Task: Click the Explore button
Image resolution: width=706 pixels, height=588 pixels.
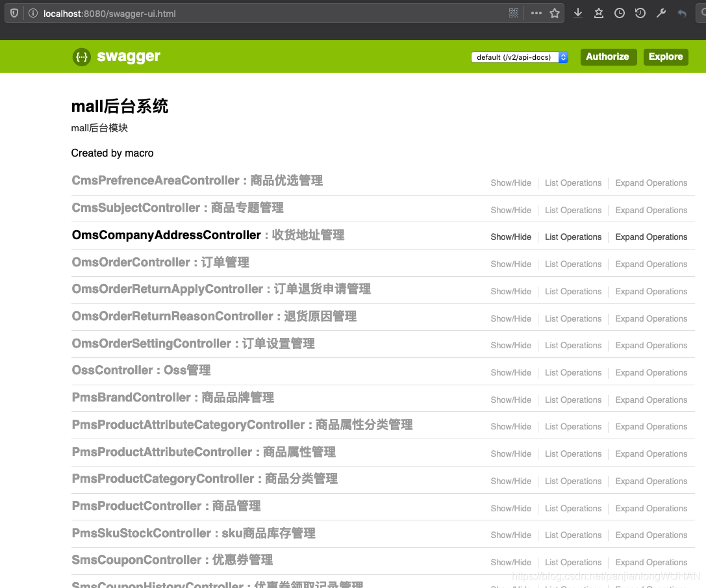Action: coord(666,57)
